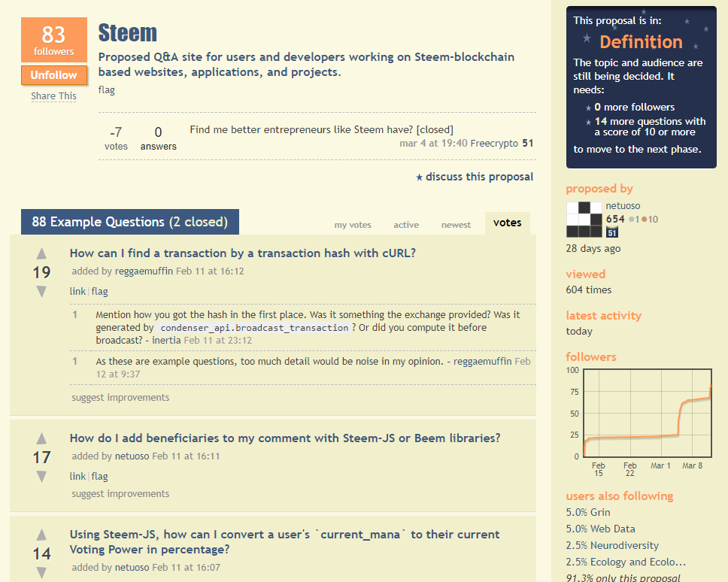728x582 pixels.
Task: Downvote the add beneficiaries question
Action: (x=41, y=476)
